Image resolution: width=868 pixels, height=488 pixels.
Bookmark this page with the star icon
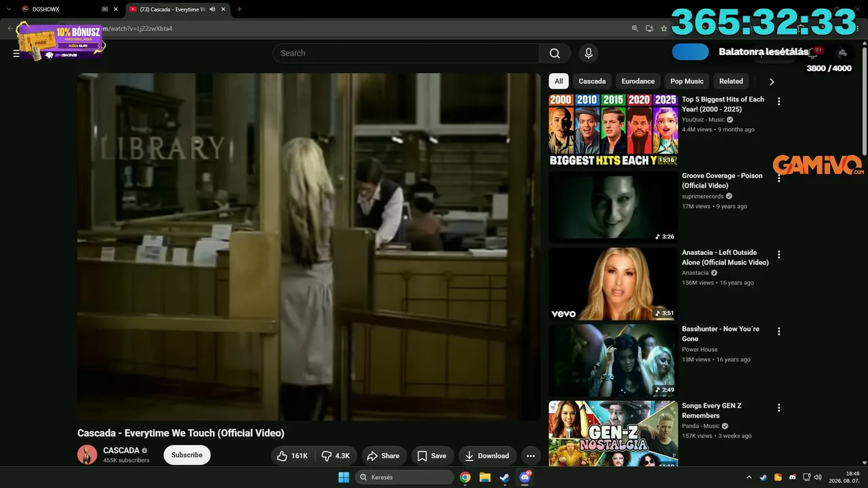tap(664, 28)
